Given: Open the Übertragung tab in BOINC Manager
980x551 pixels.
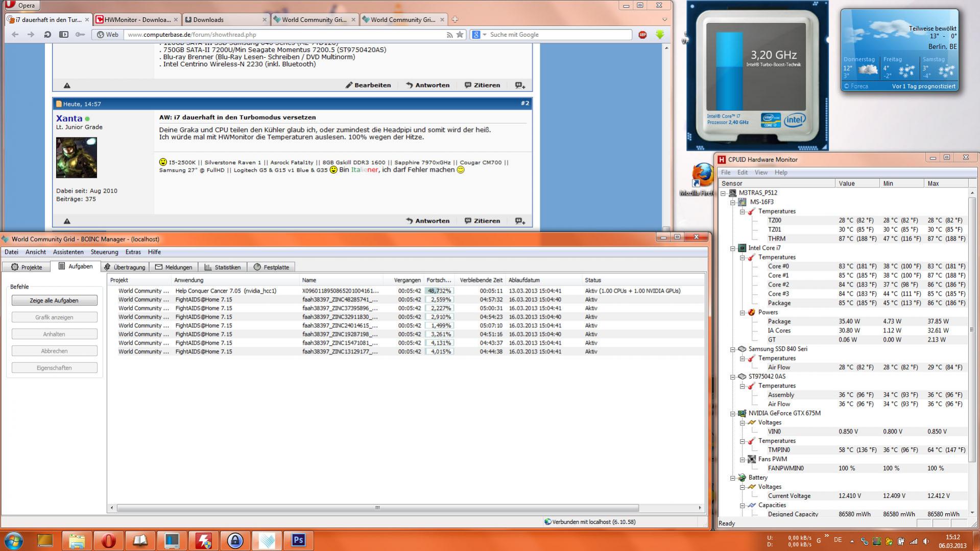Looking at the screenshot, I should [x=125, y=267].
